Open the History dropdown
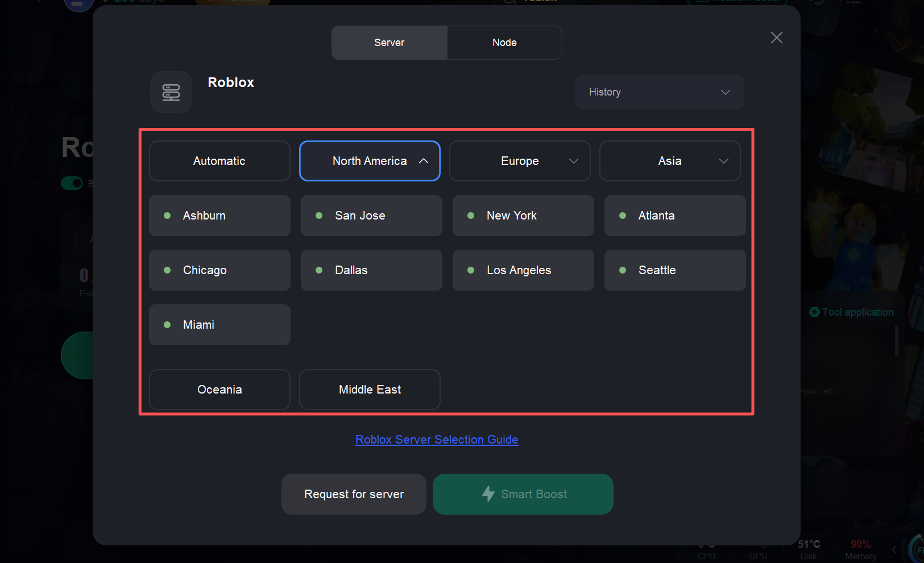 pos(659,92)
